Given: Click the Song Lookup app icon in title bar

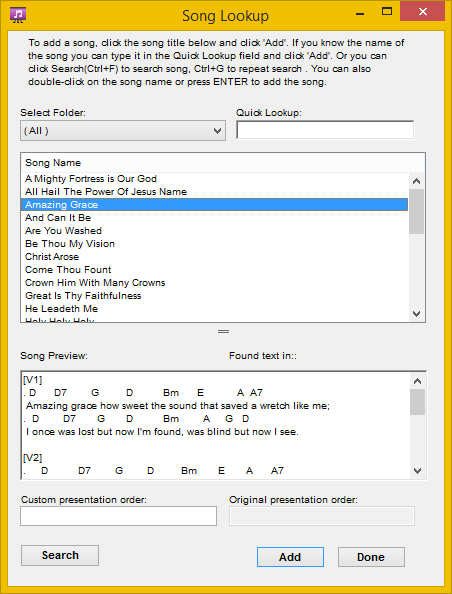Looking at the screenshot, I should (18, 15).
